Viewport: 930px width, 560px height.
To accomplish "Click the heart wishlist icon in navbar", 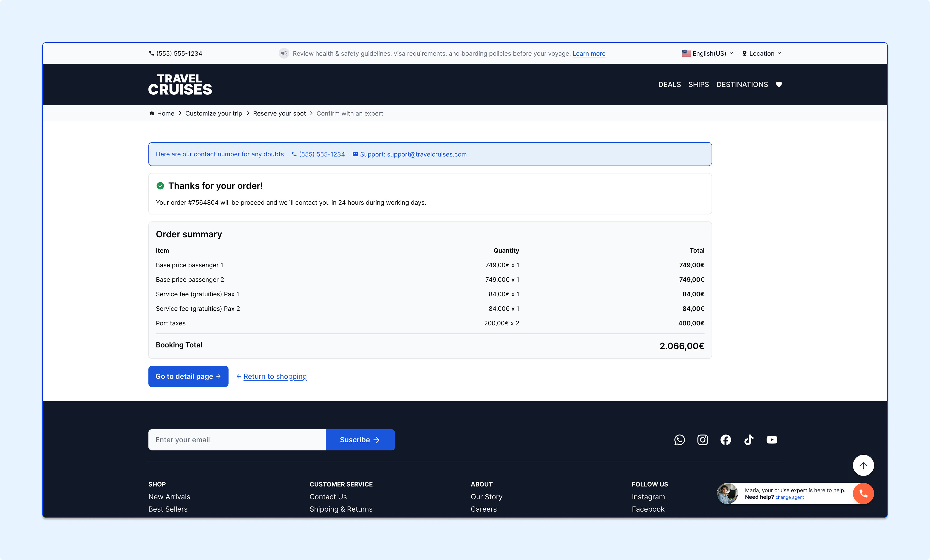I will pyautogui.click(x=779, y=84).
